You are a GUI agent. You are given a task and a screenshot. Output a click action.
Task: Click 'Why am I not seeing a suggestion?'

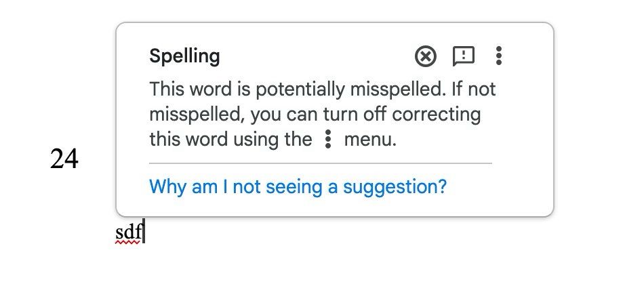tap(298, 186)
